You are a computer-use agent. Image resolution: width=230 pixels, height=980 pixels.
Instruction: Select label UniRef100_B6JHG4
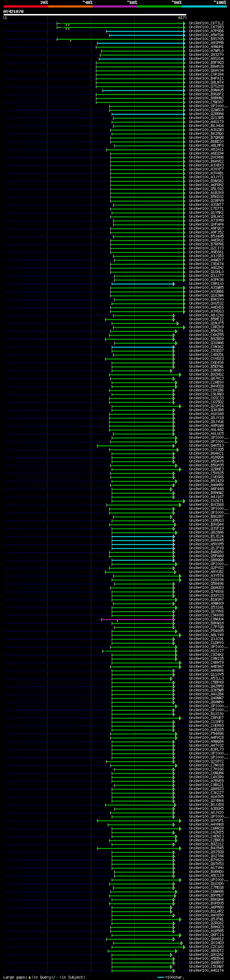pyautogui.click(x=206, y=126)
